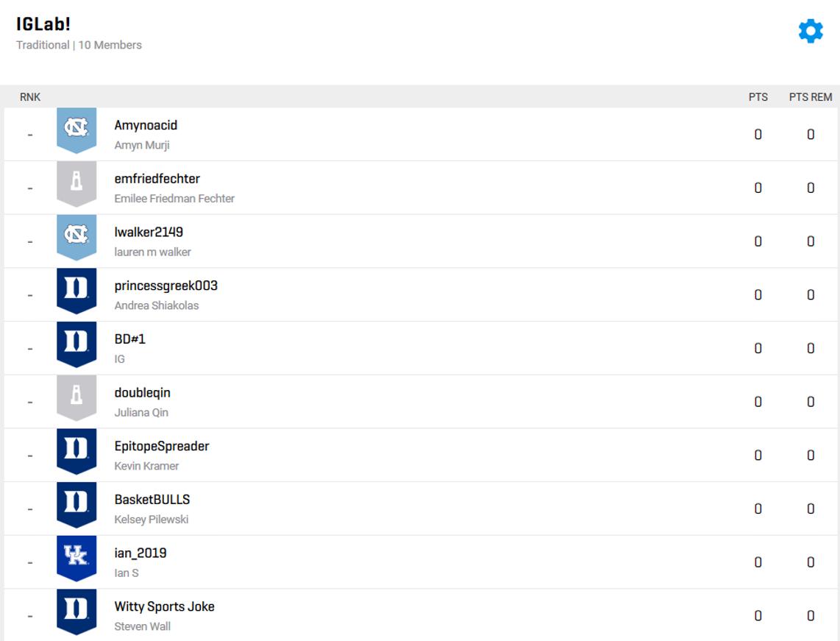Click PTS REM value in Amynoacid row
Screen dimensions: 840x641
click(811, 135)
